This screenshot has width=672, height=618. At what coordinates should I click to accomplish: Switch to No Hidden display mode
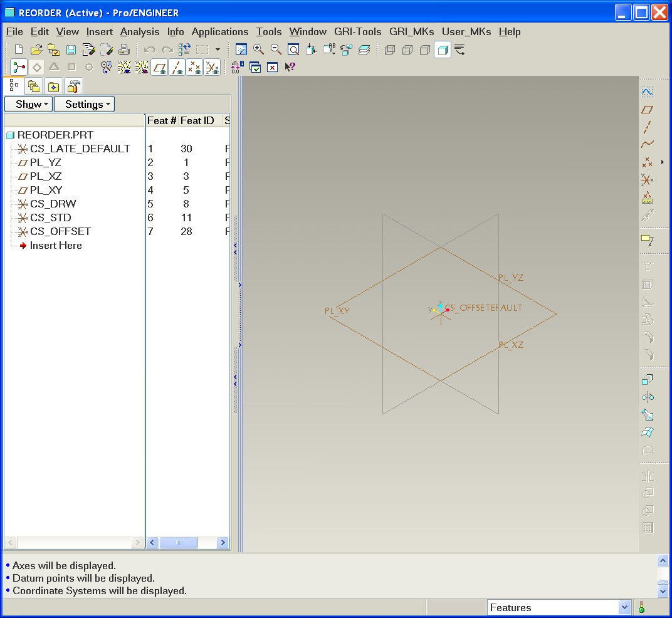[425, 50]
